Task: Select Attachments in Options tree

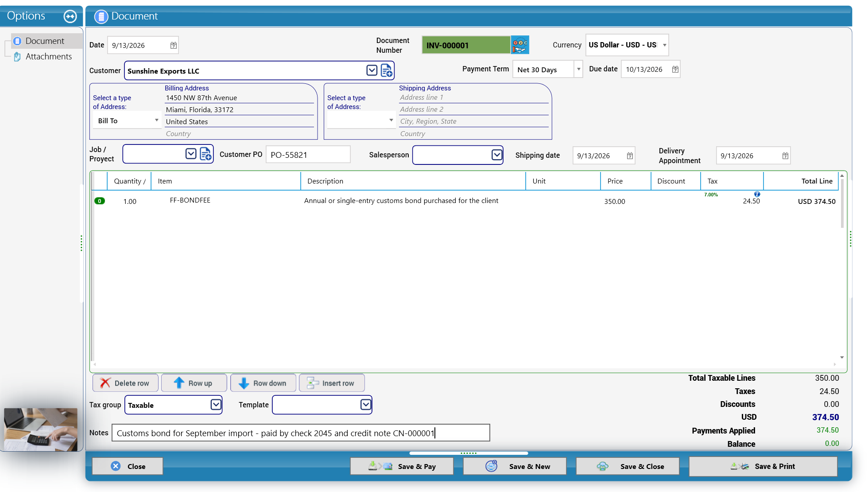Action: 49,56
